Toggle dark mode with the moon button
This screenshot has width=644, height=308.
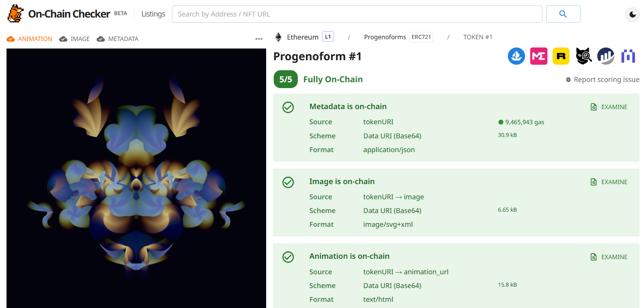pos(632,14)
